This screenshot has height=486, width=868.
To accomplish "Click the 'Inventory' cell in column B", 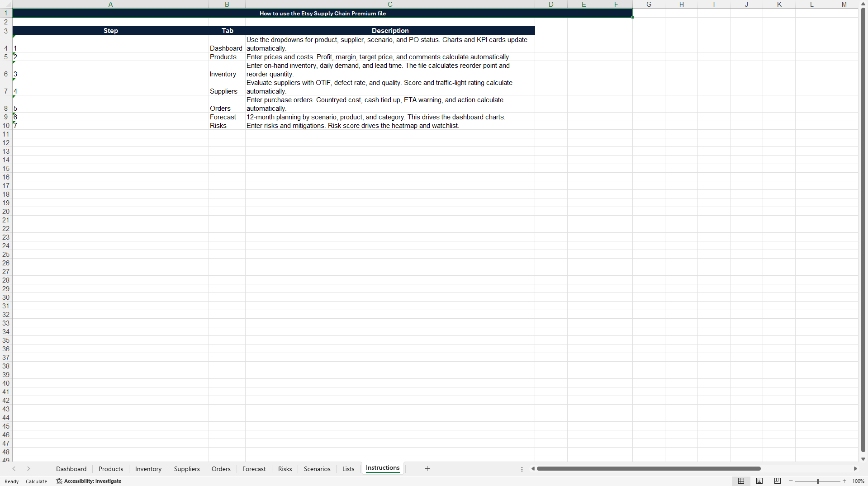I will click(x=227, y=70).
